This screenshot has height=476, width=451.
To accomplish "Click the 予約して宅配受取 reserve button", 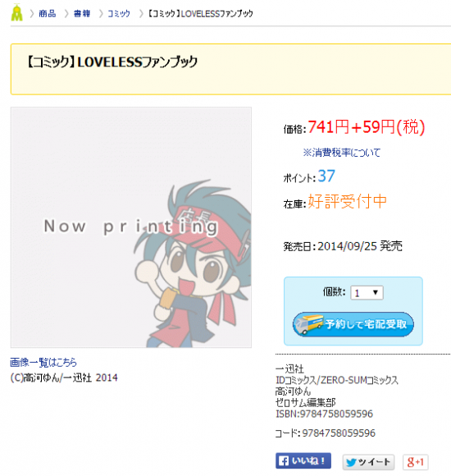I will [353, 324].
